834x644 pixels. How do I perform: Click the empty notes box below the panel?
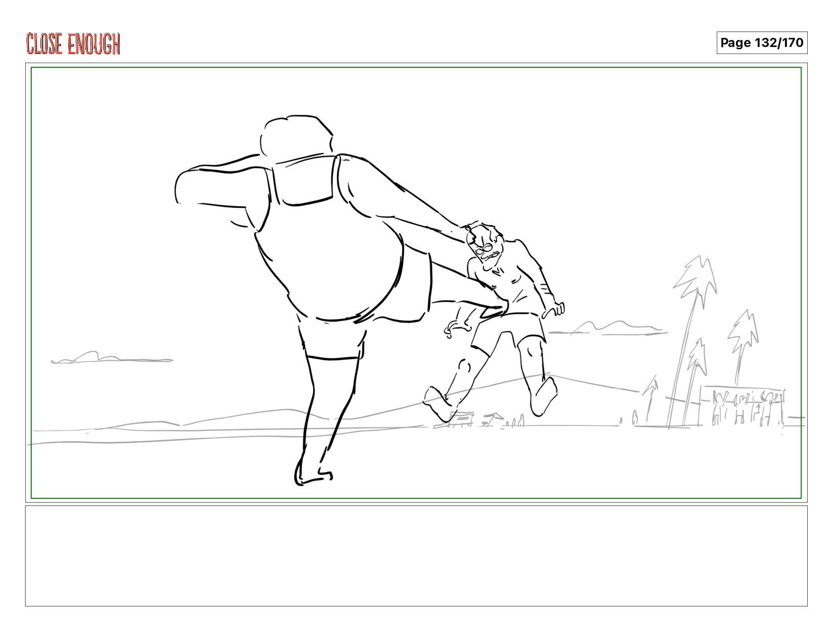tap(416, 556)
